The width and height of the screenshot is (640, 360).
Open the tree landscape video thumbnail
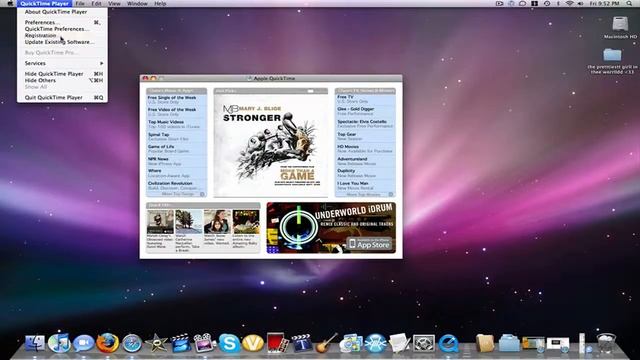189,222
